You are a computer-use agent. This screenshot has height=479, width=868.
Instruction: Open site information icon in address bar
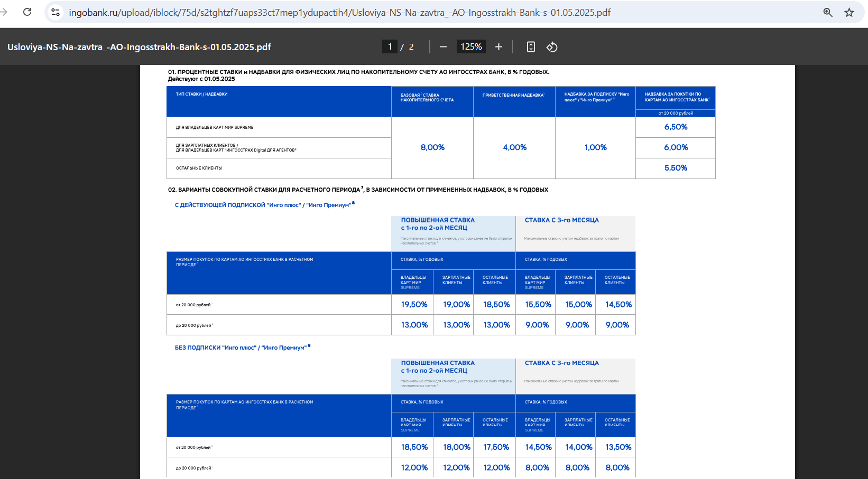click(x=56, y=12)
